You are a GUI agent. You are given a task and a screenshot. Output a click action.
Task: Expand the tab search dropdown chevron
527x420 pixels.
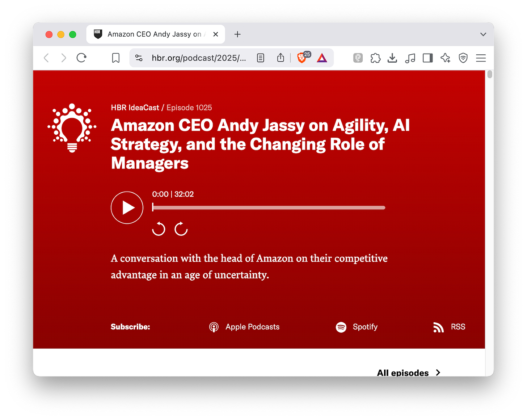tap(483, 34)
